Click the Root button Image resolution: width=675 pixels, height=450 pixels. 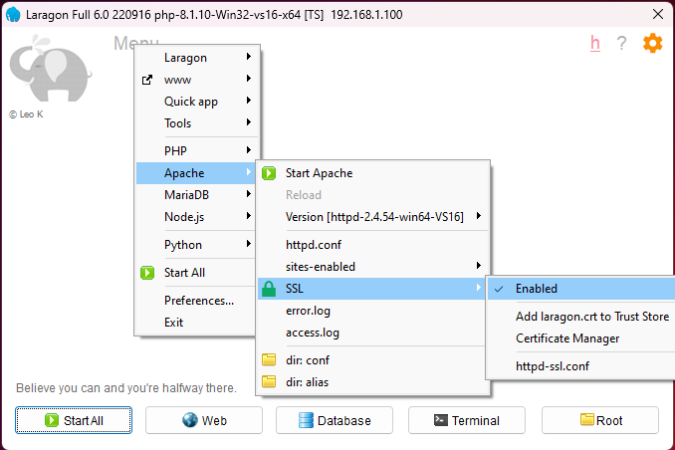pos(600,420)
